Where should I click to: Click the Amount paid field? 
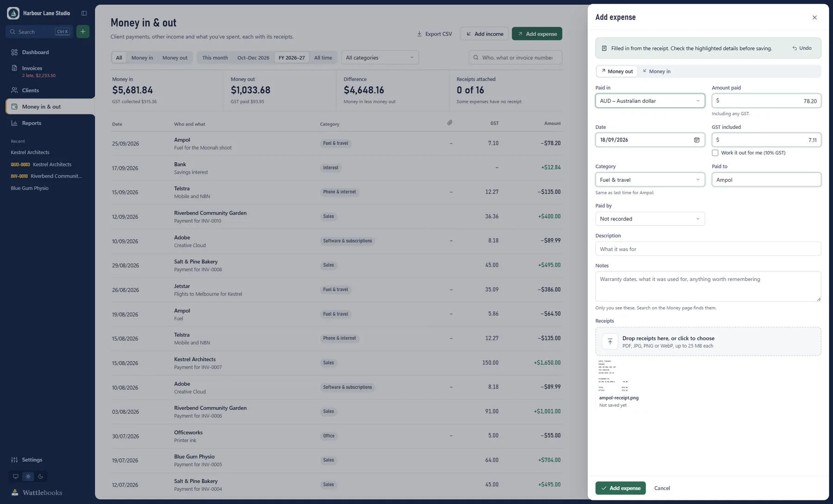(766, 101)
